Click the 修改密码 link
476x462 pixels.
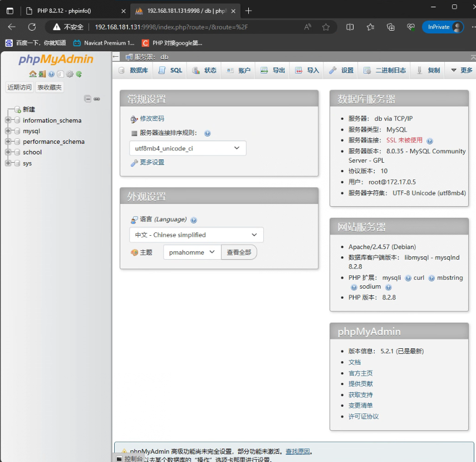[152, 119]
